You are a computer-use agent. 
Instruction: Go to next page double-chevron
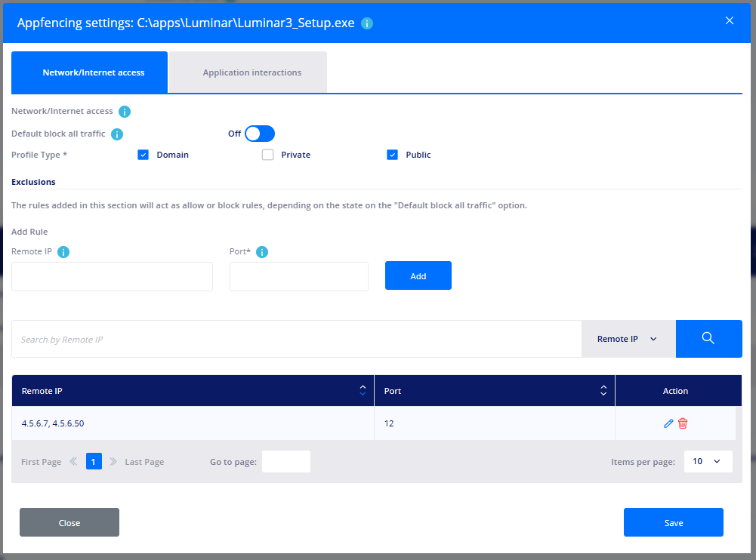[113, 462]
